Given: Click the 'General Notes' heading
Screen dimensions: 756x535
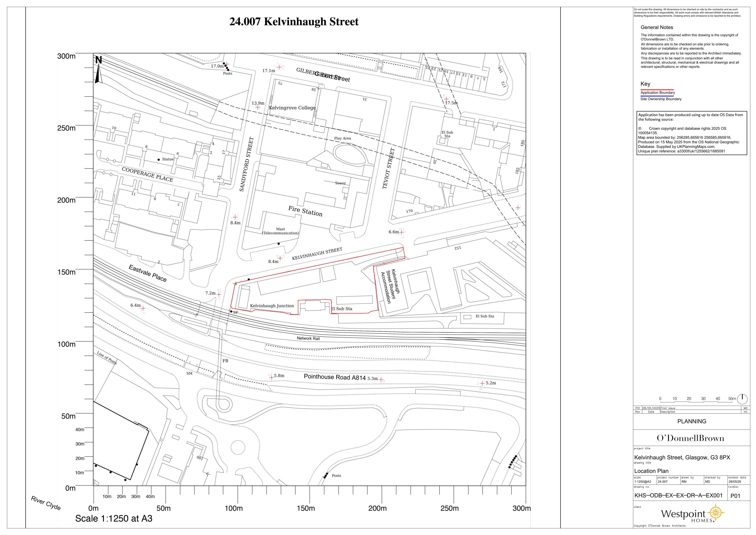Looking at the screenshot, I should [657, 27].
